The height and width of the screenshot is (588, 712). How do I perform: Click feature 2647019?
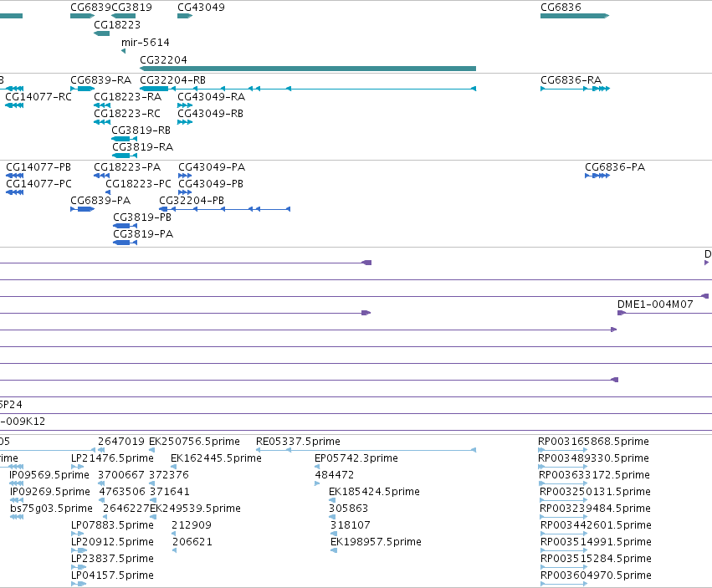point(101,450)
